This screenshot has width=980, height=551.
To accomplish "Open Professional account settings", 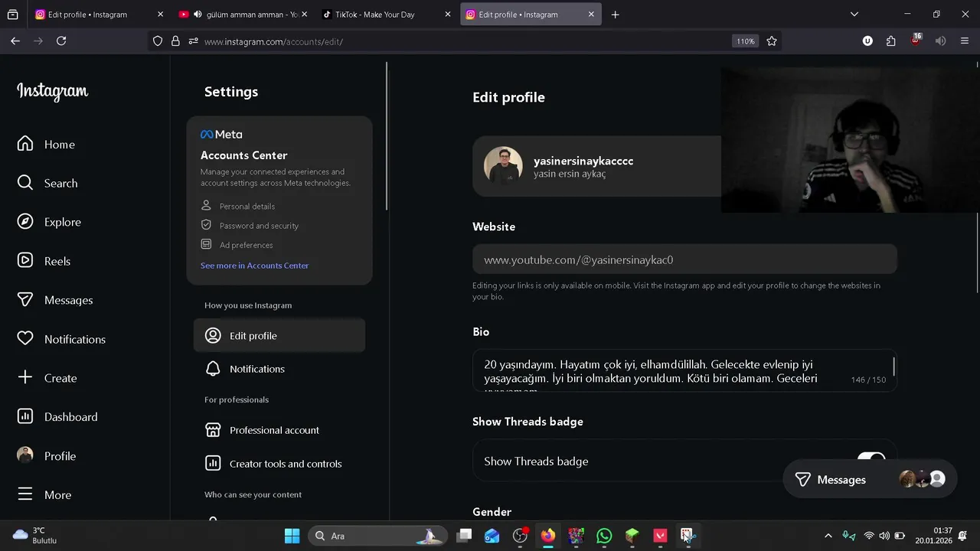I will click(279, 430).
